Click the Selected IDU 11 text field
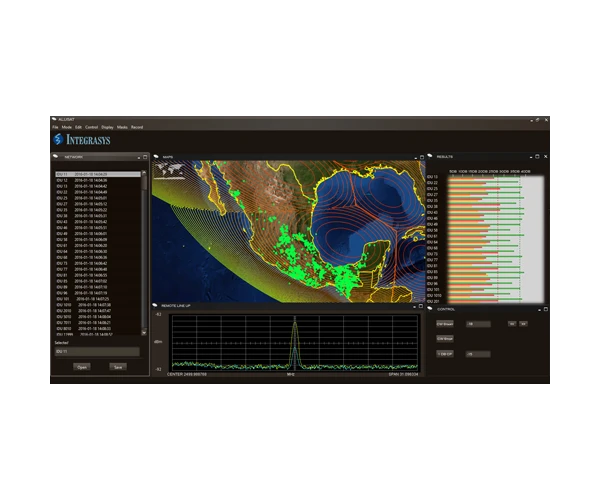This screenshot has height=500, width=600. [x=97, y=352]
